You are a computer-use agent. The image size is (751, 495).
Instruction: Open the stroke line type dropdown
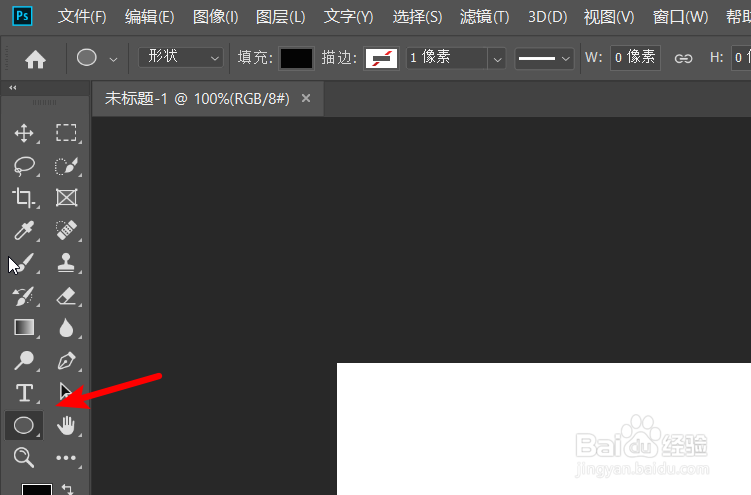point(544,58)
